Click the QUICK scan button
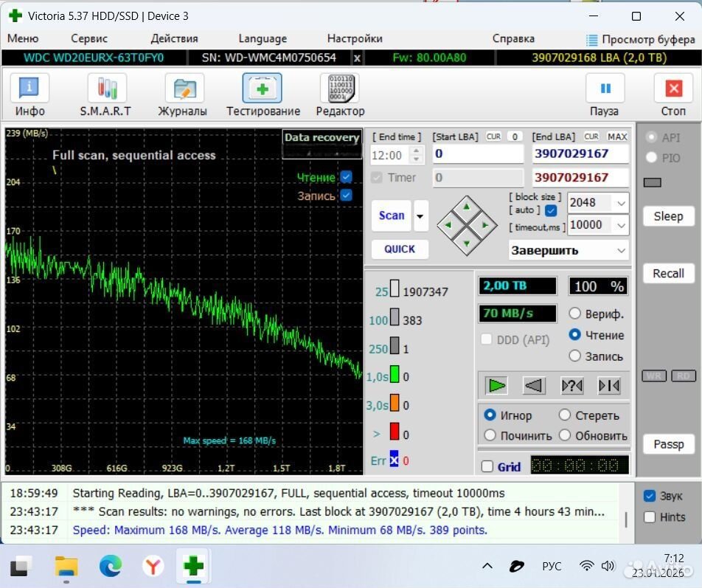 (x=400, y=249)
